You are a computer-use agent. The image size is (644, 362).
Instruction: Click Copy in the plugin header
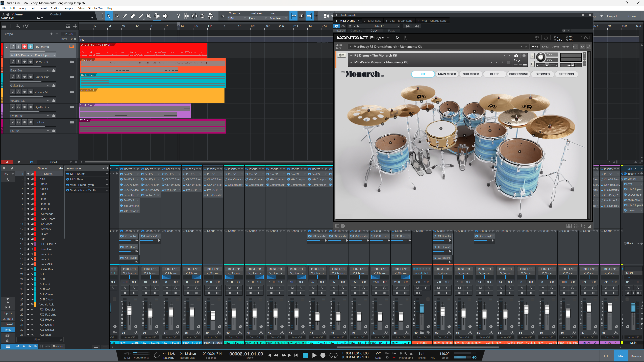pyautogui.click(x=374, y=31)
